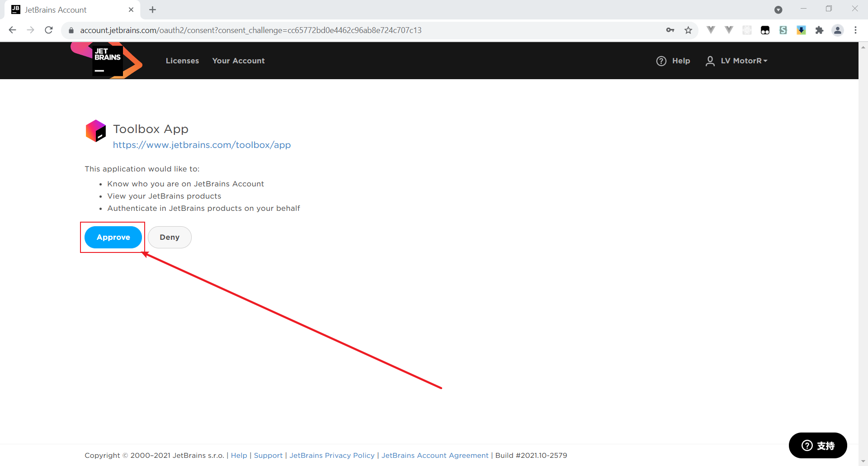Screen dimensions: 868x466
Task: Click the second gray V extension icon
Action: pyautogui.click(x=729, y=30)
